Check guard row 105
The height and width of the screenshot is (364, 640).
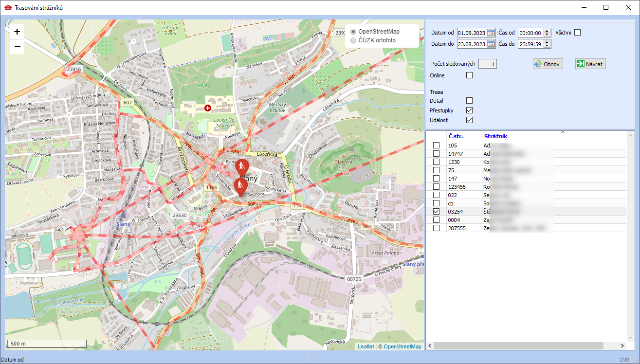[x=437, y=146]
